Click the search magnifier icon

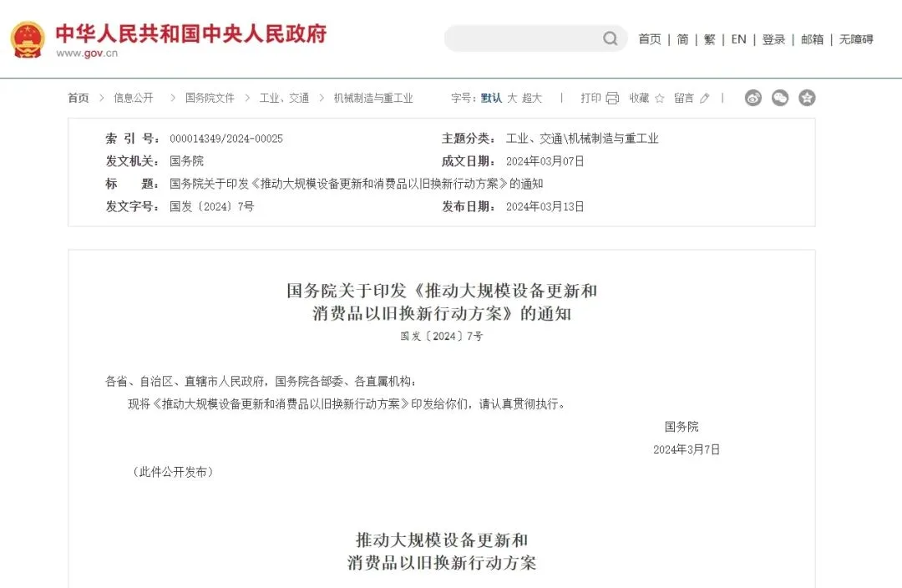tap(610, 38)
